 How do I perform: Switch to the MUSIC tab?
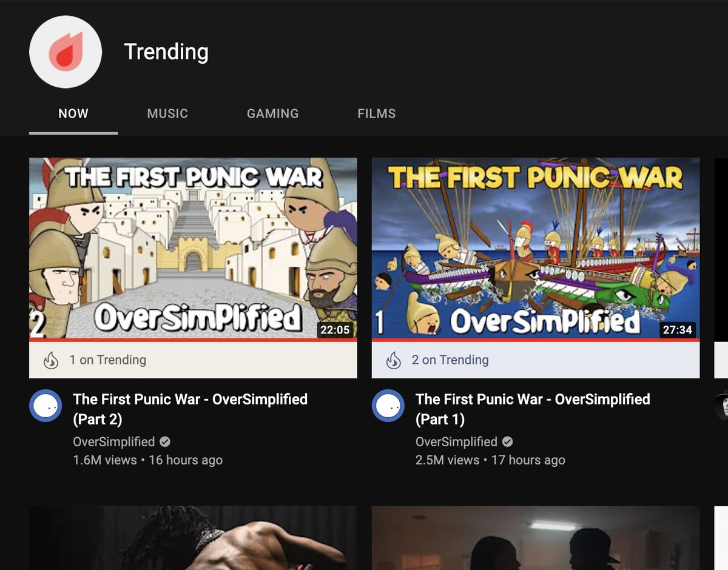coord(167,113)
